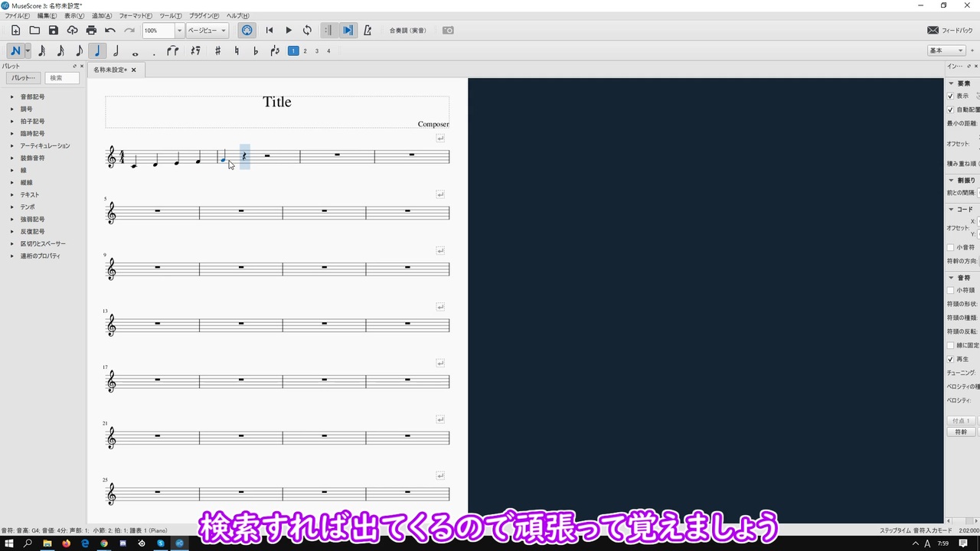The width and height of the screenshot is (980, 551).
Task: Open the ファイル menu
Action: pos(18,16)
